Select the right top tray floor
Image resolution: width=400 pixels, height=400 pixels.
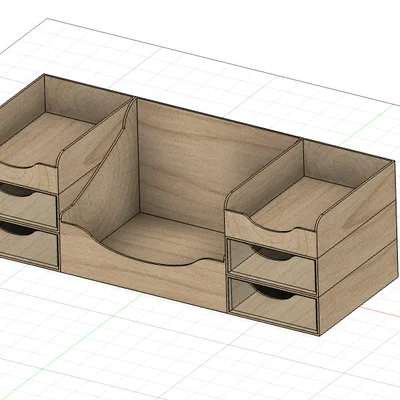pyautogui.click(x=303, y=203)
